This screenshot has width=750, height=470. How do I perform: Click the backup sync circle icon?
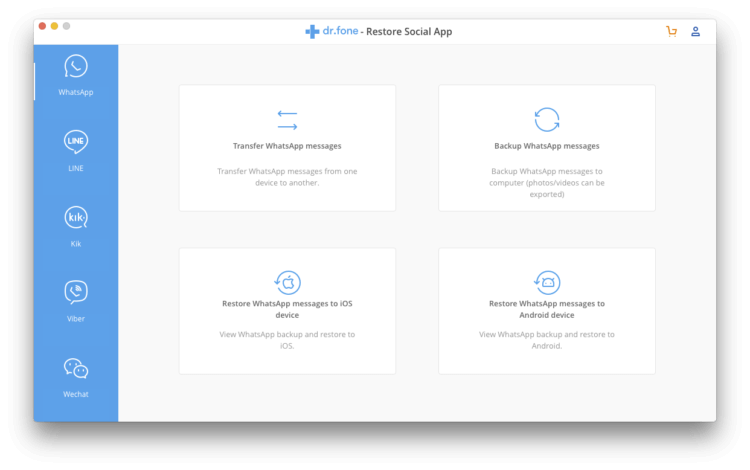click(547, 120)
